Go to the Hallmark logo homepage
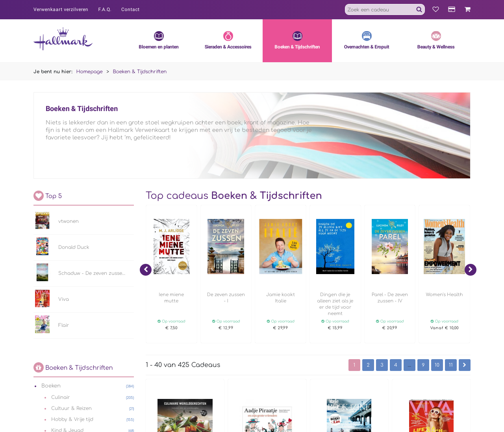 (63, 39)
